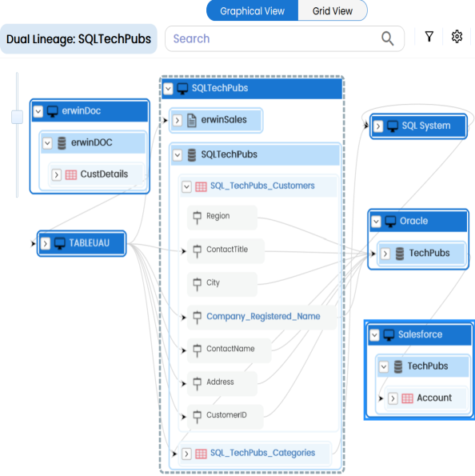Expand the erwinSales node
Image resolution: width=475 pixels, height=476 pixels.
(x=178, y=121)
